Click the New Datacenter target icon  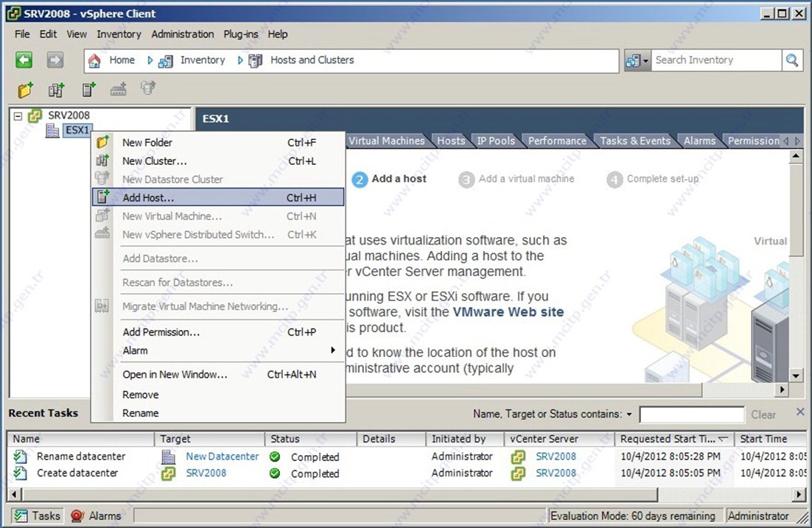168,457
